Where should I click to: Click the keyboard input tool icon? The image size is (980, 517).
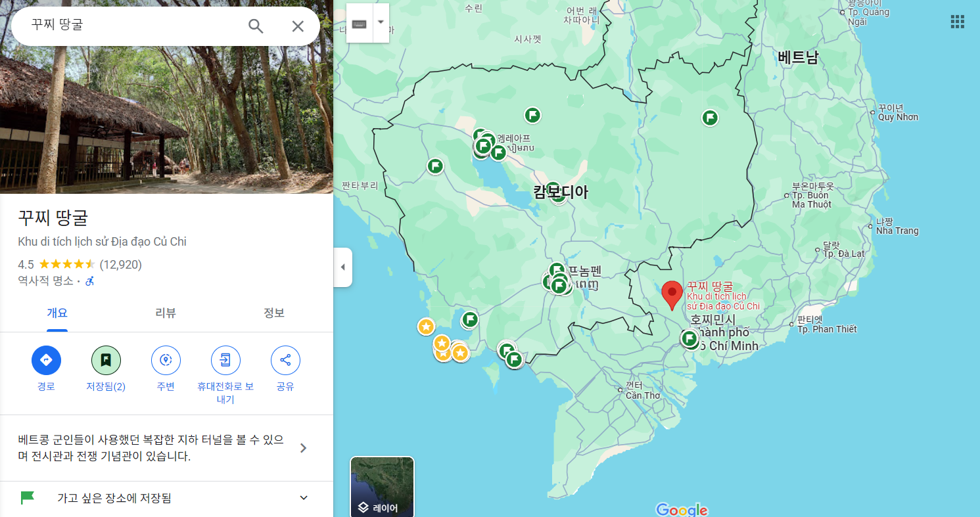coord(359,24)
